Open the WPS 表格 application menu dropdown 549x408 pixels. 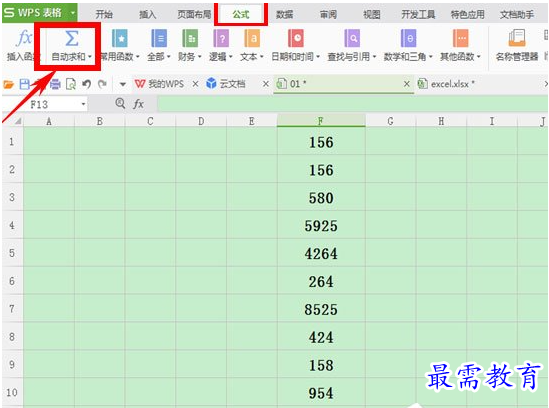(73, 13)
